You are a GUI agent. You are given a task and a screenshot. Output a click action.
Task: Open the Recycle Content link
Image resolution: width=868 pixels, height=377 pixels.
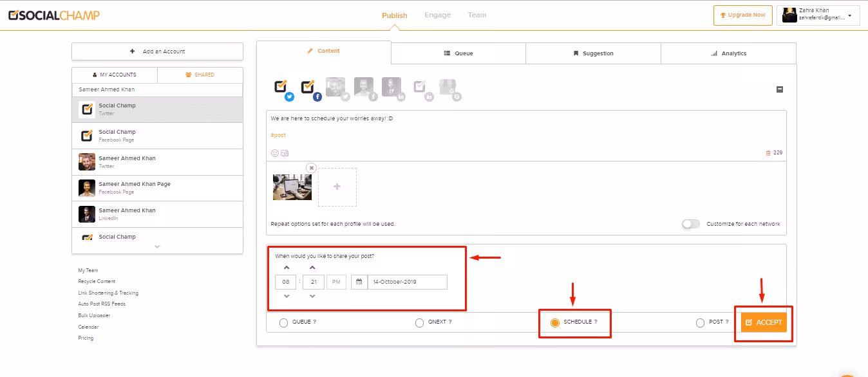pyautogui.click(x=97, y=281)
